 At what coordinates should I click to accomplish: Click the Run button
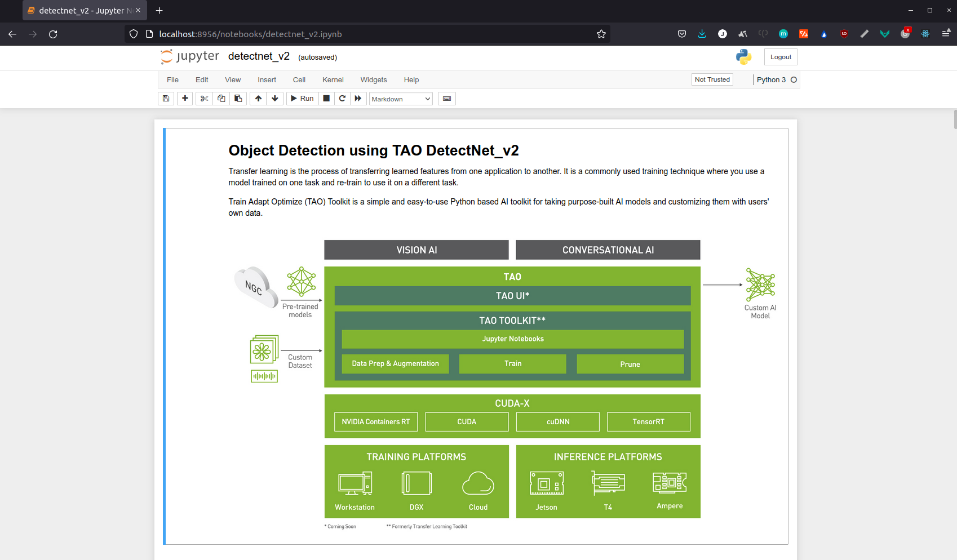pos(302,99)
